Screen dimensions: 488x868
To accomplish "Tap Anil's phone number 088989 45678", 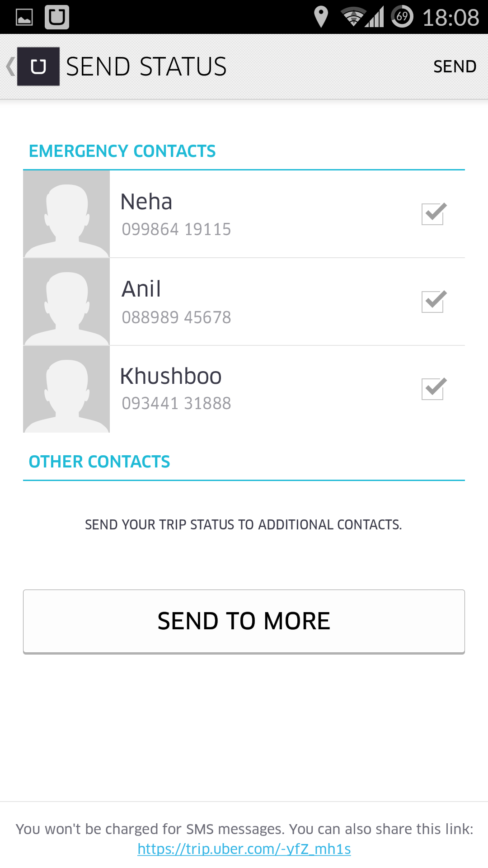I will [x=176, y=317].
